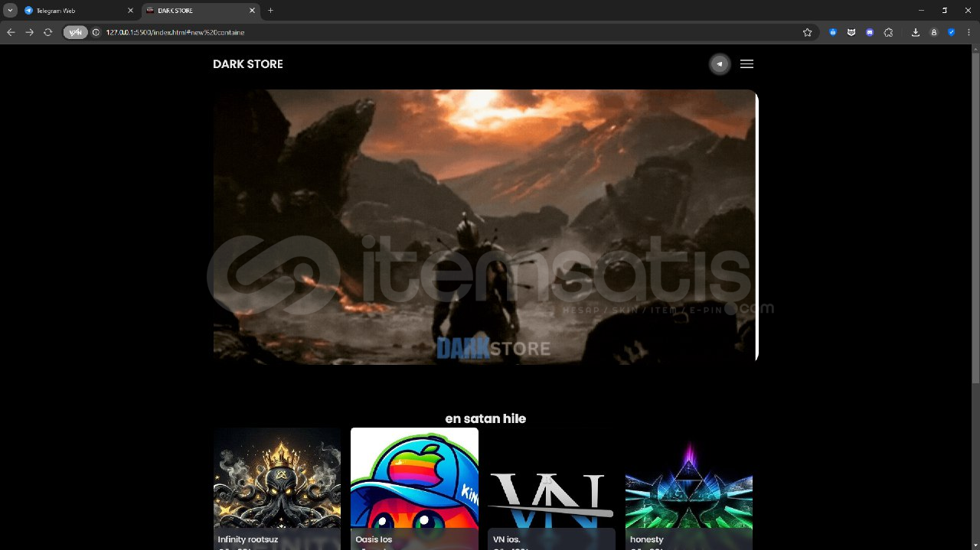Click the Telegram round icon in site header
Image resolution: width=980 pixels, height=550 pixels.
720,64
